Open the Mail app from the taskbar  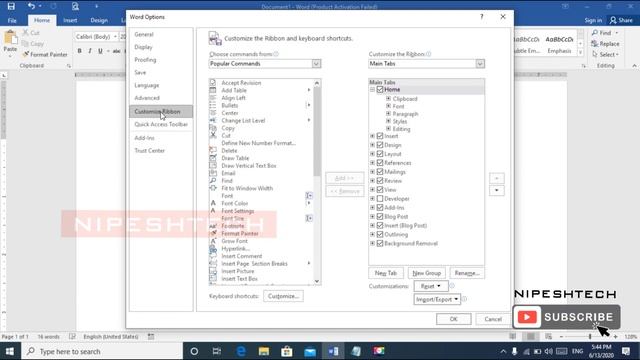click(x=310, y=351)
